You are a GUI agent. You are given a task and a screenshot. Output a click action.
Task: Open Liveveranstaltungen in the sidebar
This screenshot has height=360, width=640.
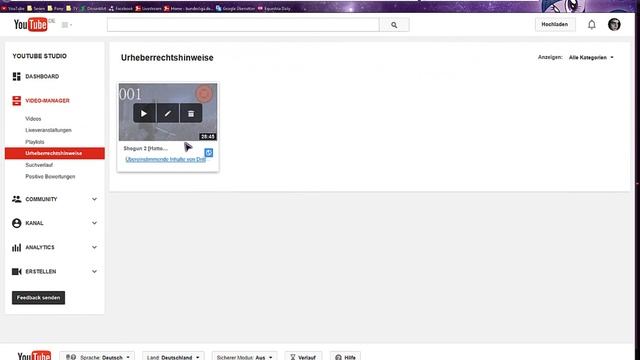pyautogui.click(x=48, y=130)
